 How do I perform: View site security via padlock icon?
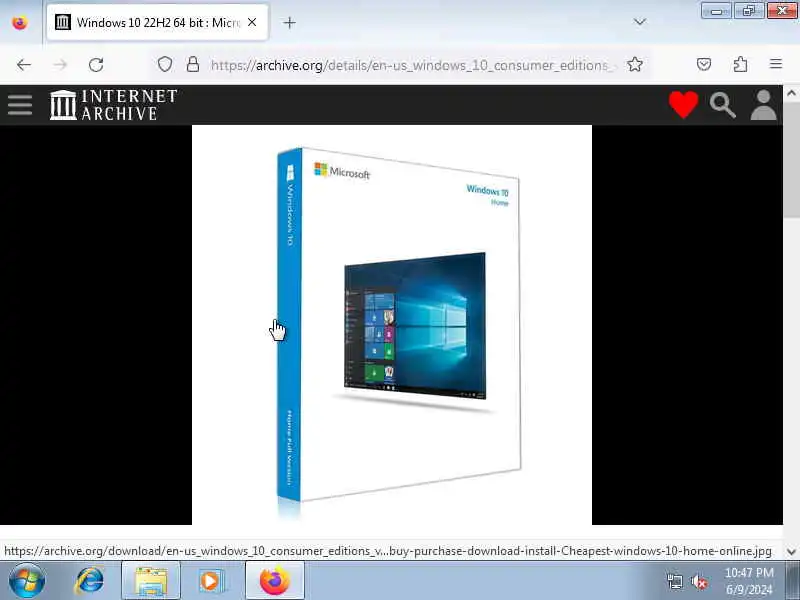pyautogui.click(x=193, y=64)
